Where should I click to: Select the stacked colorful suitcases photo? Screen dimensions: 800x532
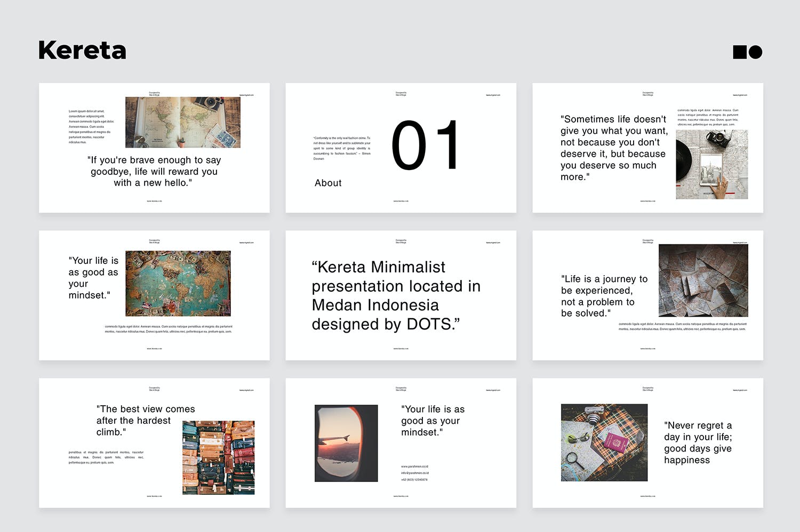(x=218, y=457)
